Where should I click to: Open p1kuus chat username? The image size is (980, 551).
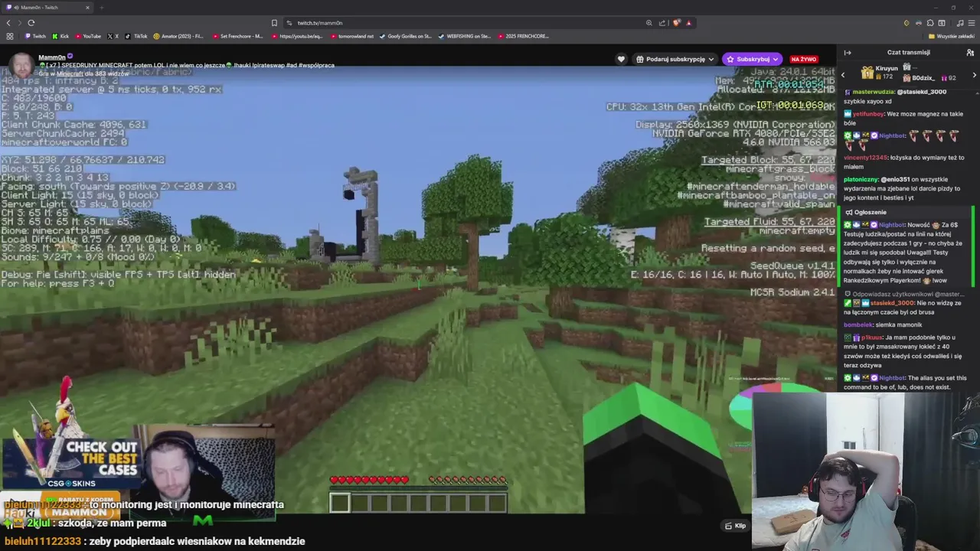click(x=871, y=337)
